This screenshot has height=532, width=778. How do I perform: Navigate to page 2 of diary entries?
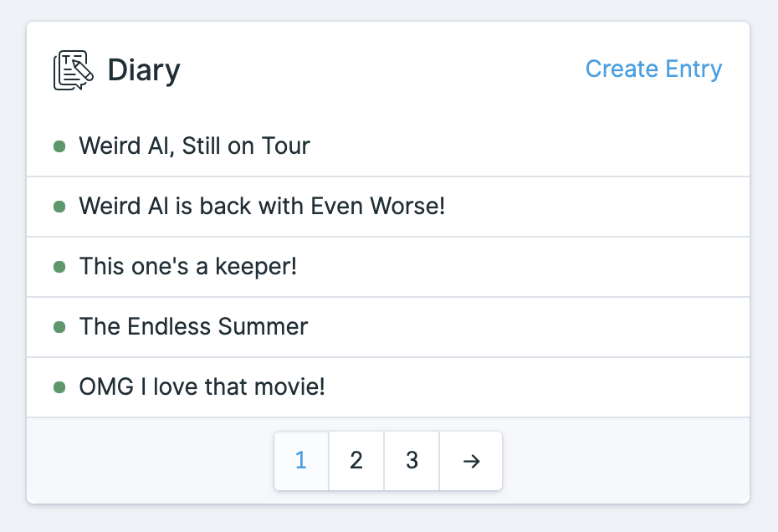[356, 460]
